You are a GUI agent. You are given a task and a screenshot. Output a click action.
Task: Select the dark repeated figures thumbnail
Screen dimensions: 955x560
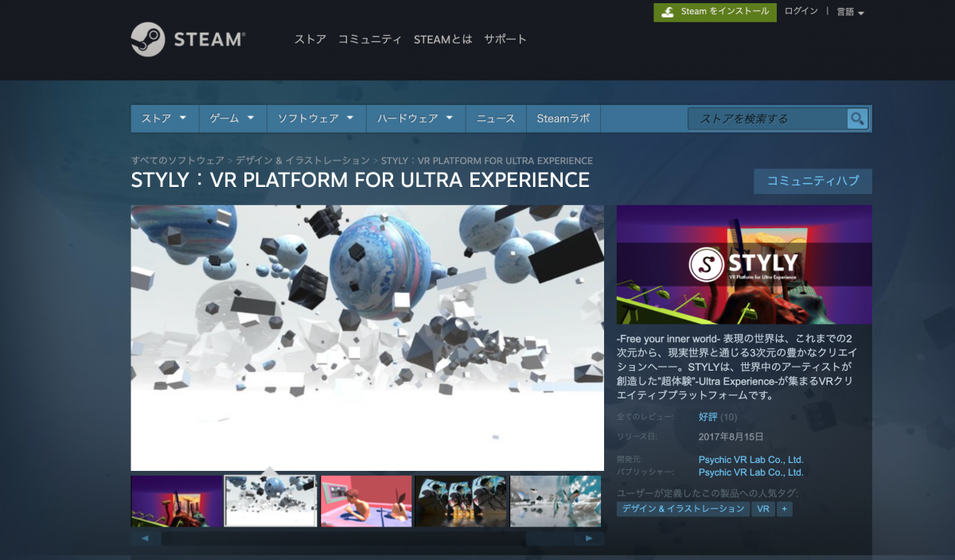tap(461, 501)
